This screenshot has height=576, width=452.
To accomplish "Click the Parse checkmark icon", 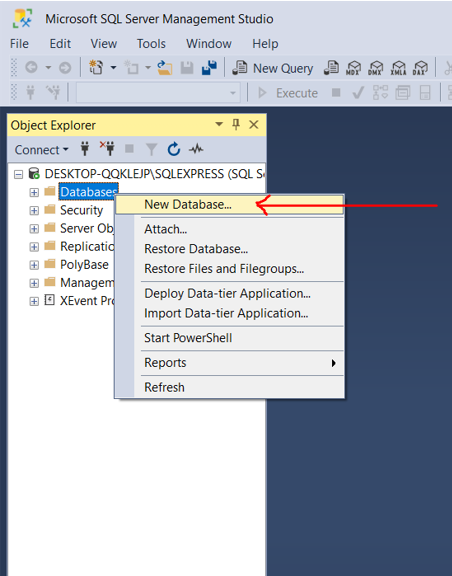I will coord(358,93).
